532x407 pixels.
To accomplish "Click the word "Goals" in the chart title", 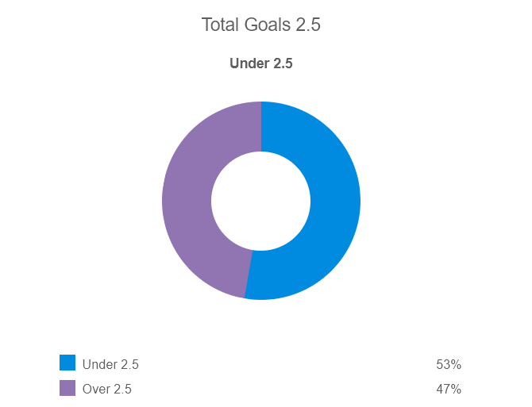I will [x=267, y=25].
